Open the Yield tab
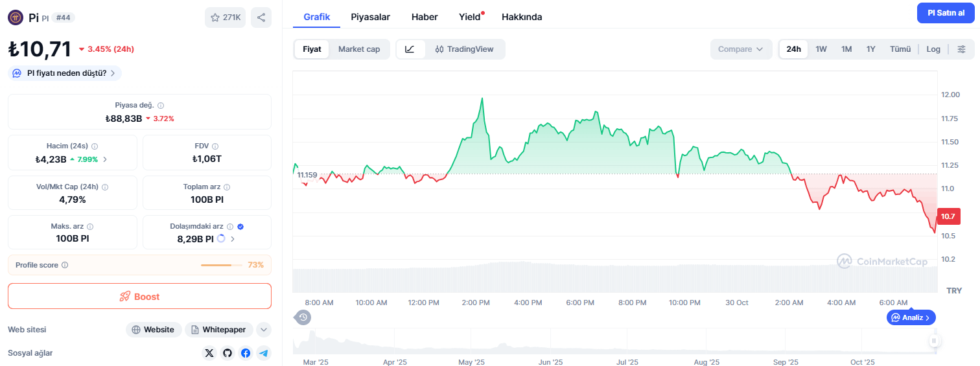This screenshot has width=980, height=366. 470,17
